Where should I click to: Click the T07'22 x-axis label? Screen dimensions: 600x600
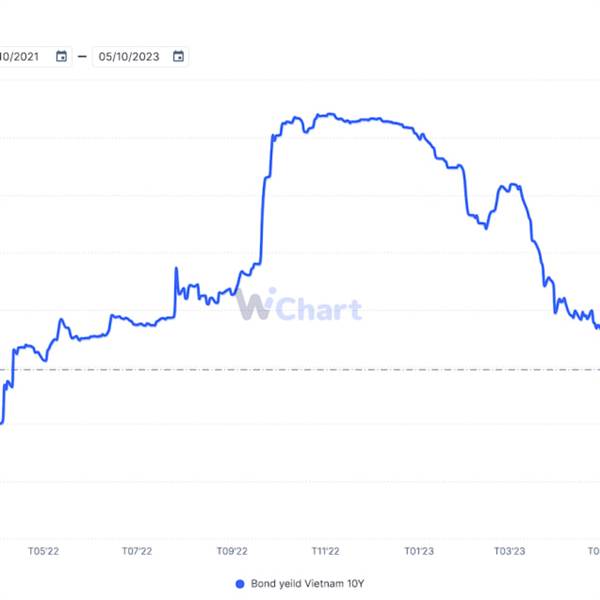[x=136, y=551]
